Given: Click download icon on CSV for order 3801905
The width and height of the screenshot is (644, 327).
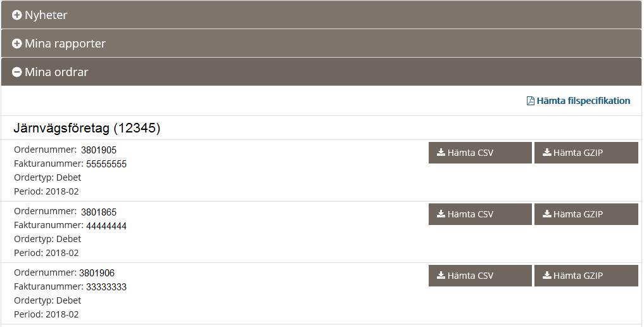Looking at the screenshot, I should [441, 152].
